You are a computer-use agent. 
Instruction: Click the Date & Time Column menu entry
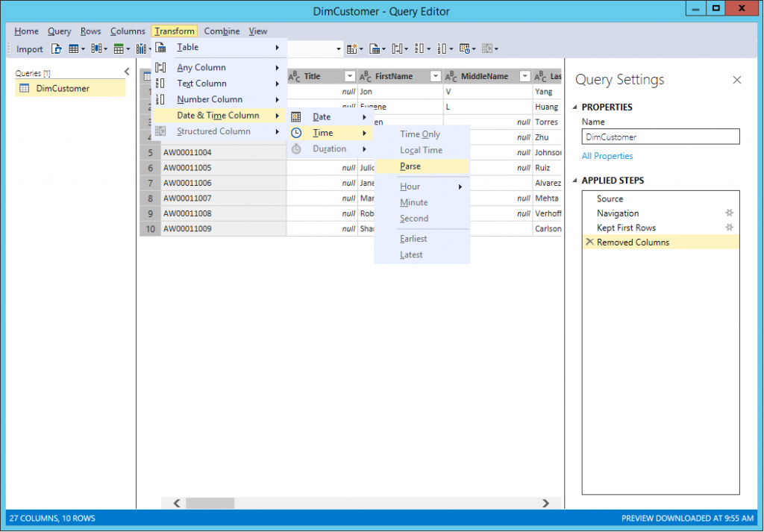pos(219,116)
